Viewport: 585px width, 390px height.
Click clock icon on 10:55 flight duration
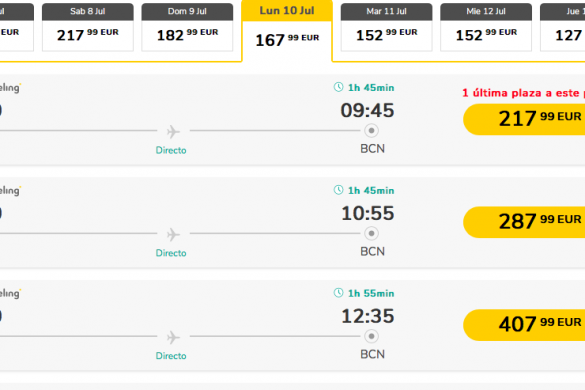pos(338,190)
